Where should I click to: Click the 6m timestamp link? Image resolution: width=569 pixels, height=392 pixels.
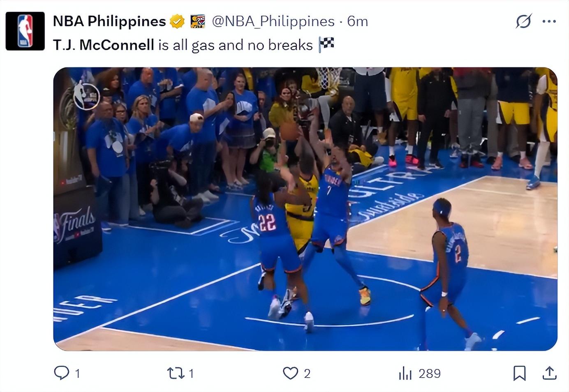pos(358,21)
